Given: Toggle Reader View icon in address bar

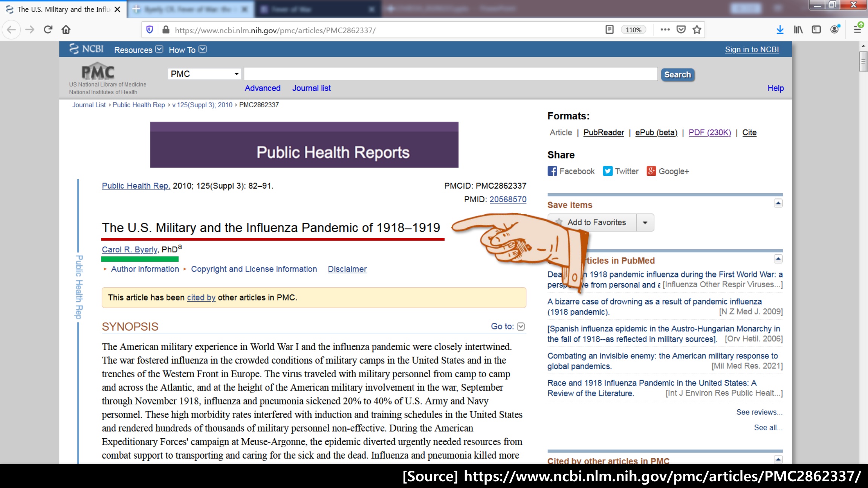Looking at the screenshot, I should coord(610,30).
